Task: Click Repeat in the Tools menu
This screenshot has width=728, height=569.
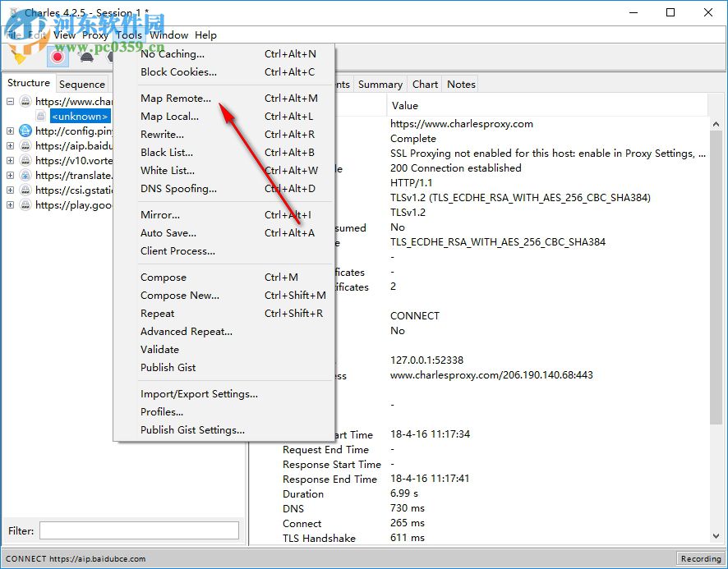Action: [223, 314]
